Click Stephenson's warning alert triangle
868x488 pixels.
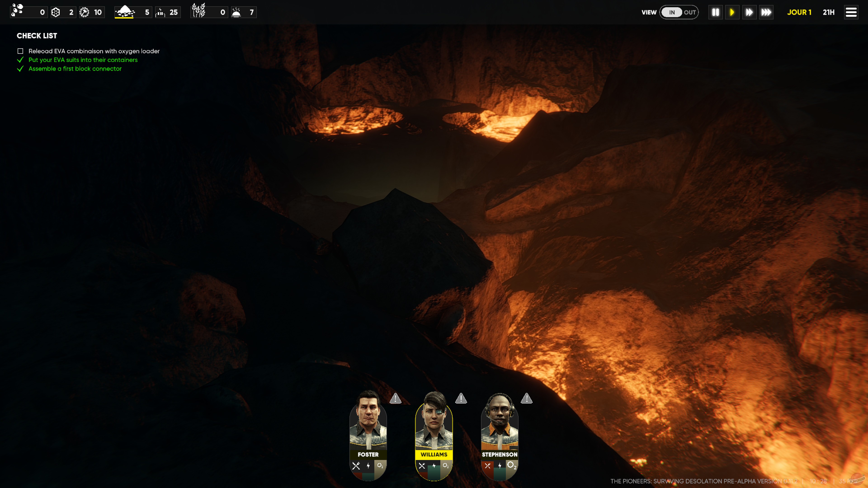coord(527,399)
